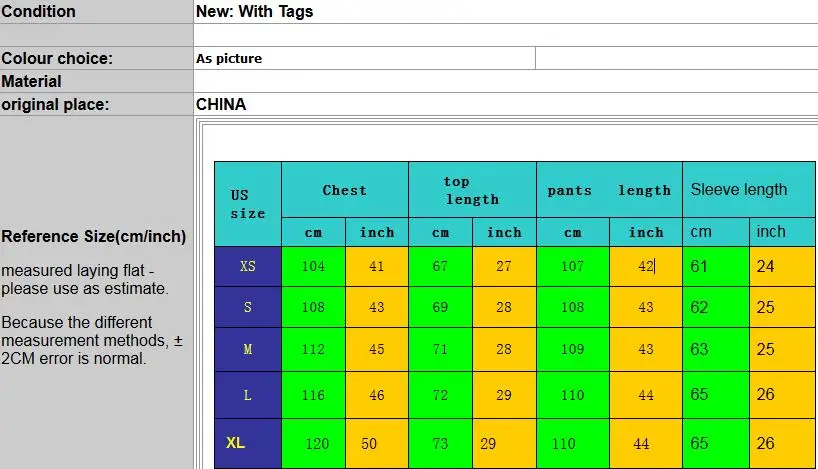Click the "Condition" label

tap(38, 11)
